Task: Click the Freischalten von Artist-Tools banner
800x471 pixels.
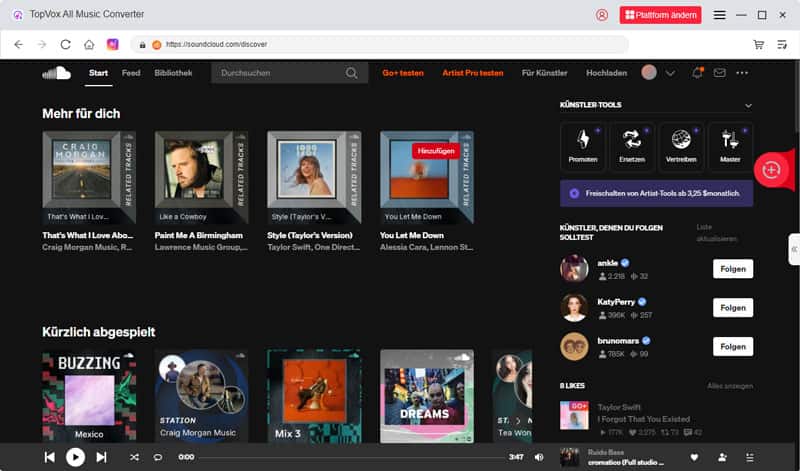Action: pos(656,193)
